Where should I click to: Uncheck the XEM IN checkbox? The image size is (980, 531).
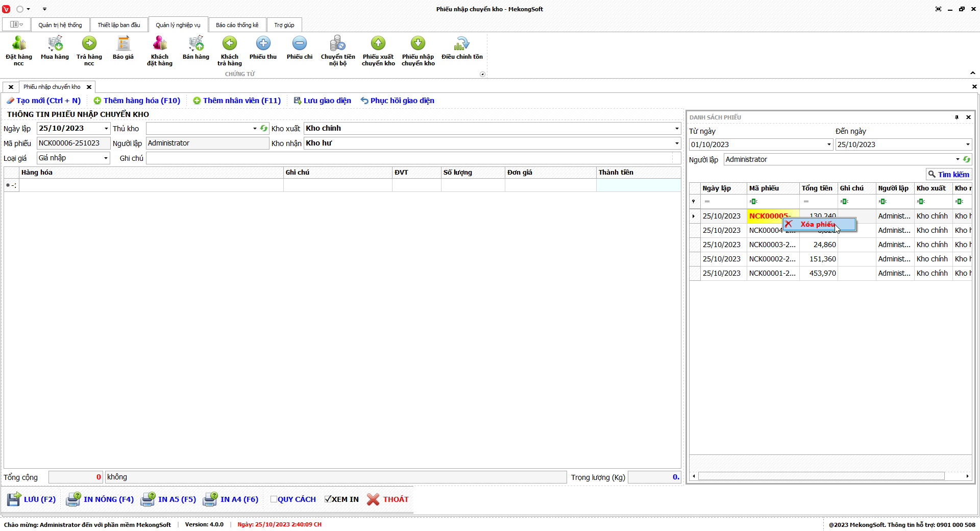click(328, 499)
